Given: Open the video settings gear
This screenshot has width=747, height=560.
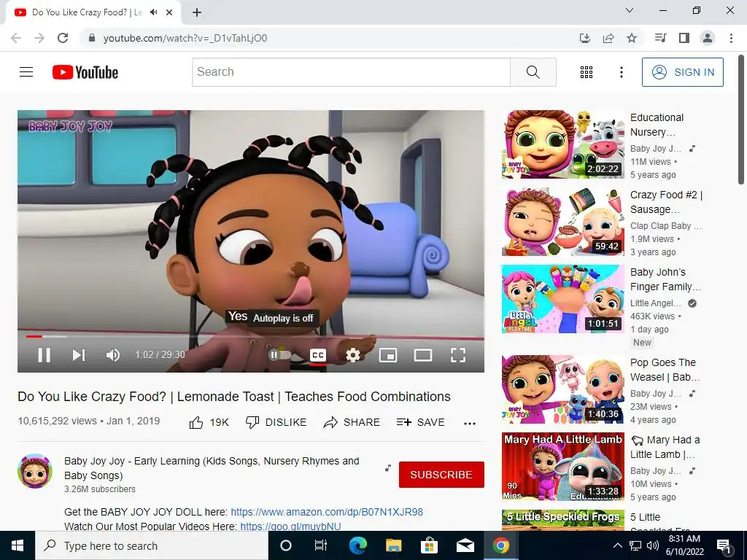Looking at the screenshot, I should coord(352,355).
